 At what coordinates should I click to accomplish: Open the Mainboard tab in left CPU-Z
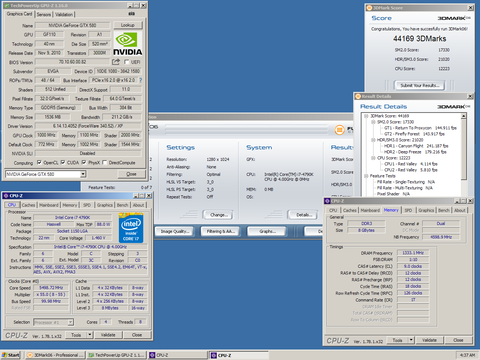point(49,205)
